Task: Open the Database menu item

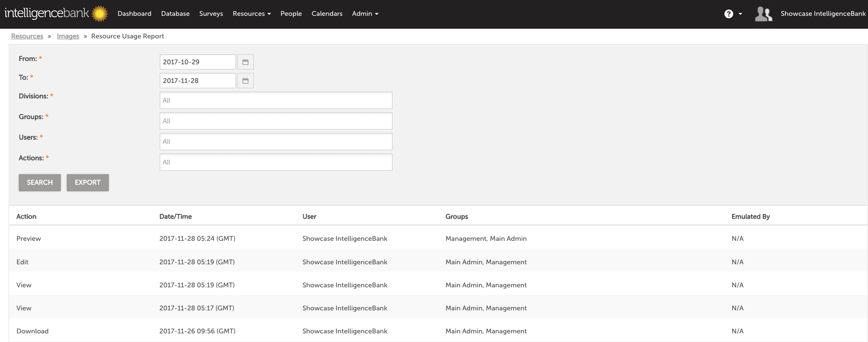Action: pyautogui.click(x=175, y=13)
